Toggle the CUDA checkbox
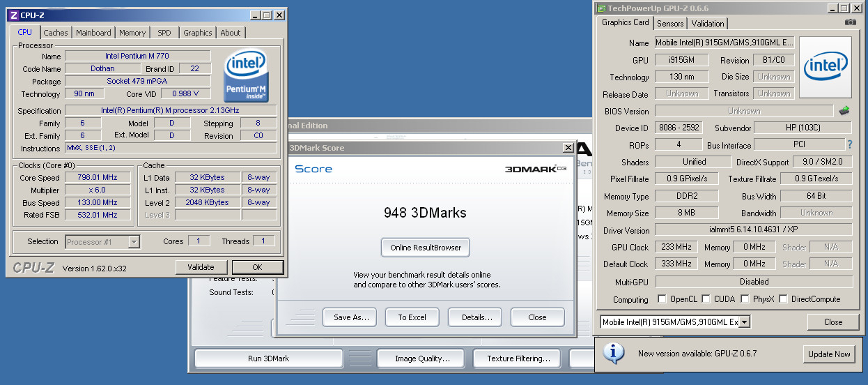 coord(706,299)
